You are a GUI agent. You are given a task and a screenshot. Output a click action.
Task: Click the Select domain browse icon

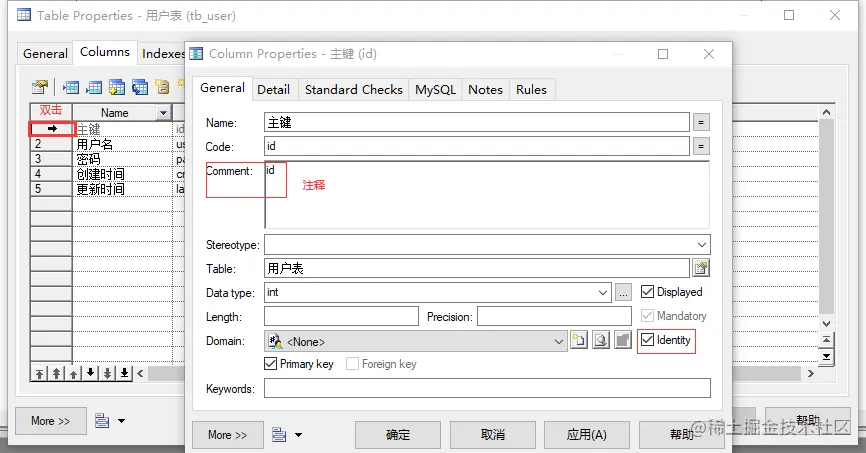tap(600, 340)
